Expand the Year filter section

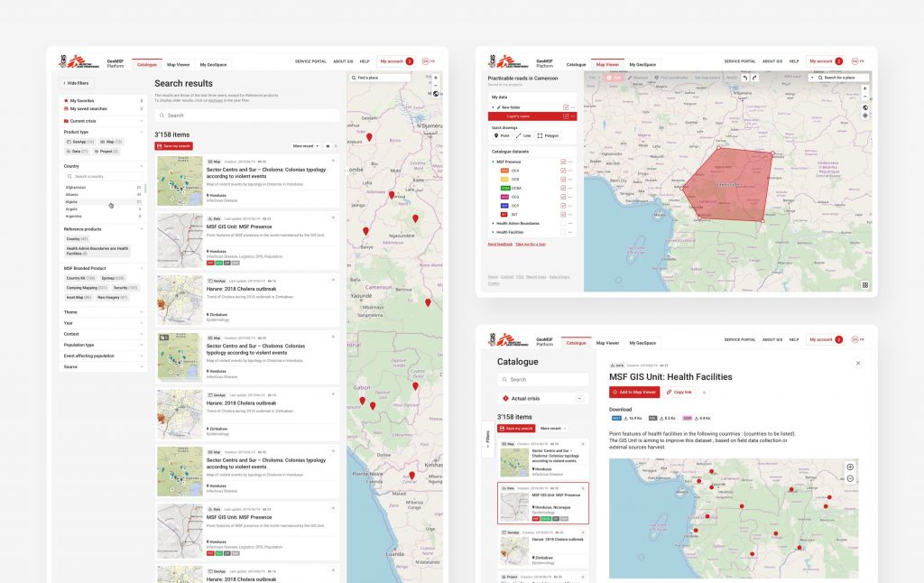[x=103, y=323]
